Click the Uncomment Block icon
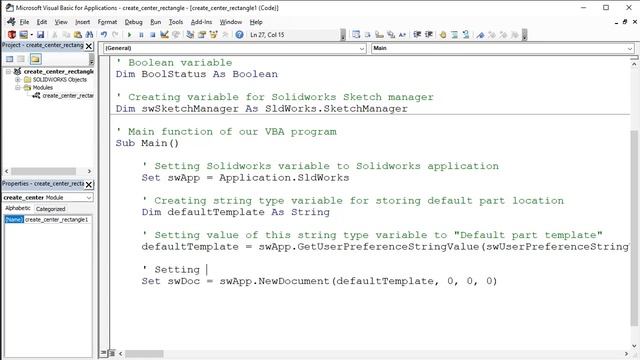Screen dimensions: 640x360 [466, 35]
